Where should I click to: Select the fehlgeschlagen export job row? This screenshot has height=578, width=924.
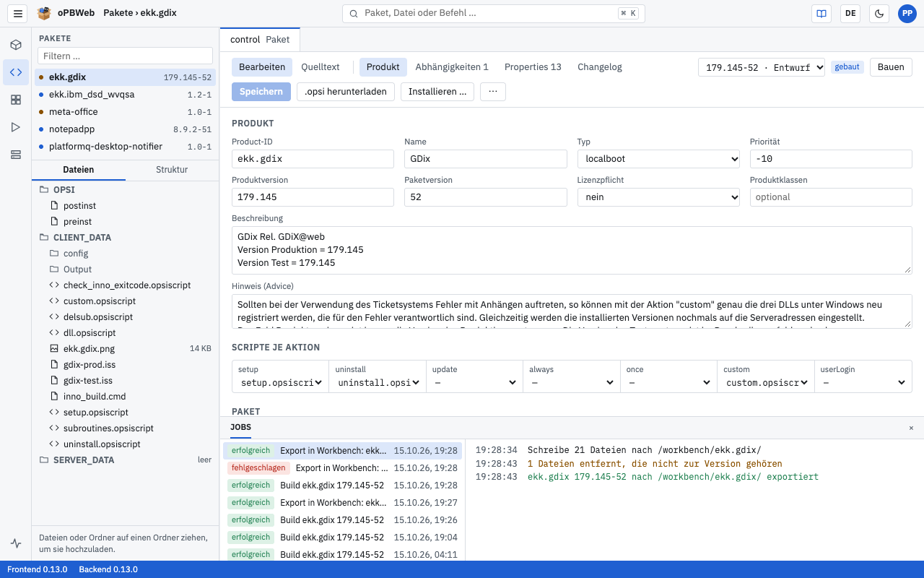[343, 468]
